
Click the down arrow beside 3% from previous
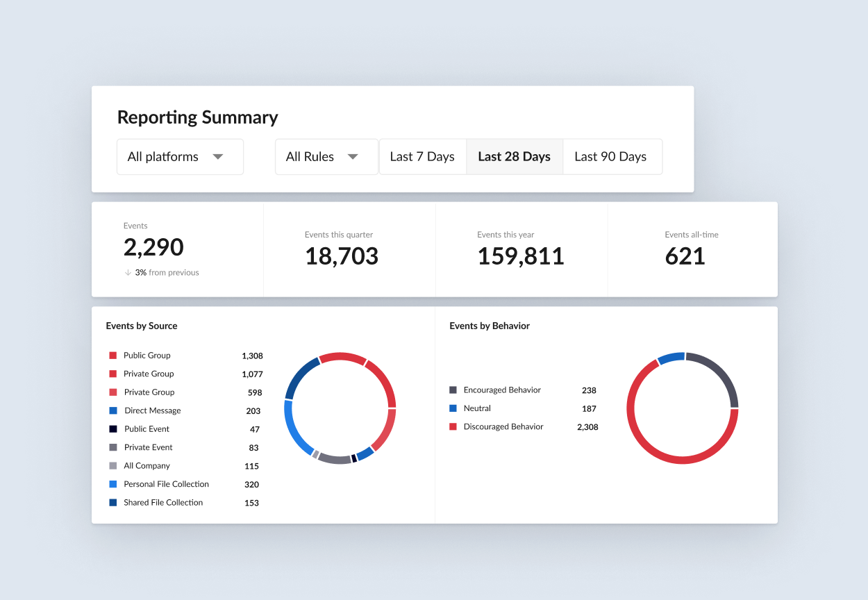coord(128,273)
